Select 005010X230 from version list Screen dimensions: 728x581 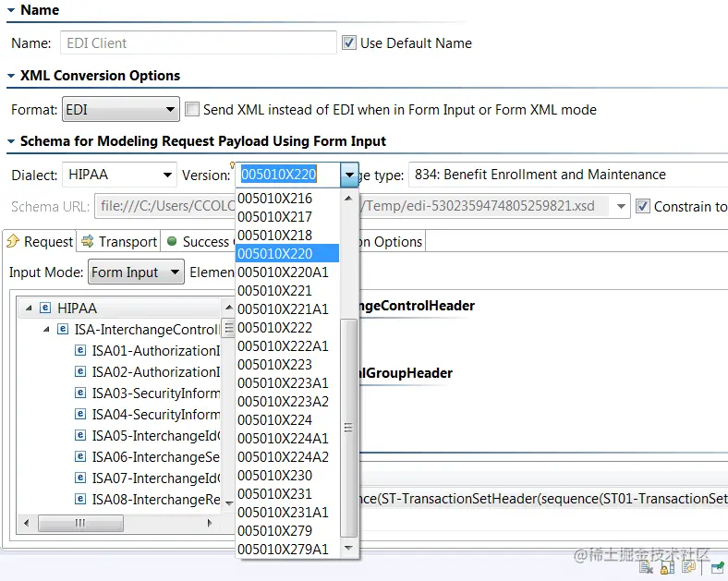(x=287, y=475)
